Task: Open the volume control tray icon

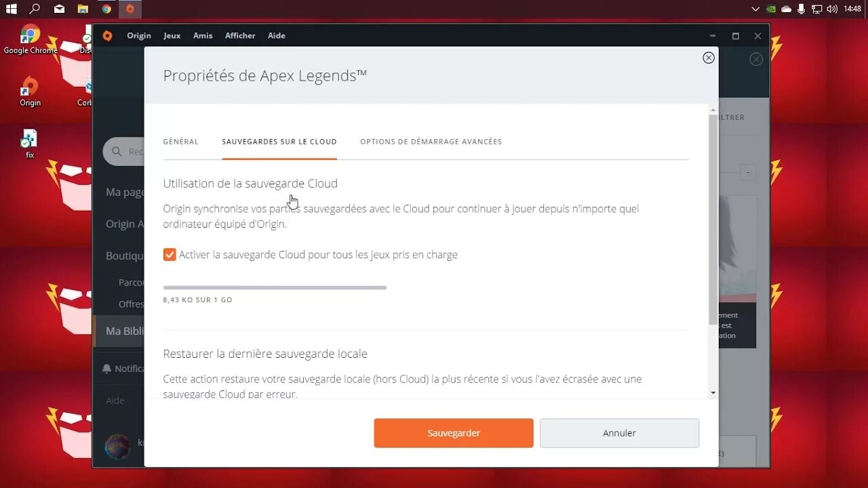Action: pyautogui.click(x=832, y=9)
